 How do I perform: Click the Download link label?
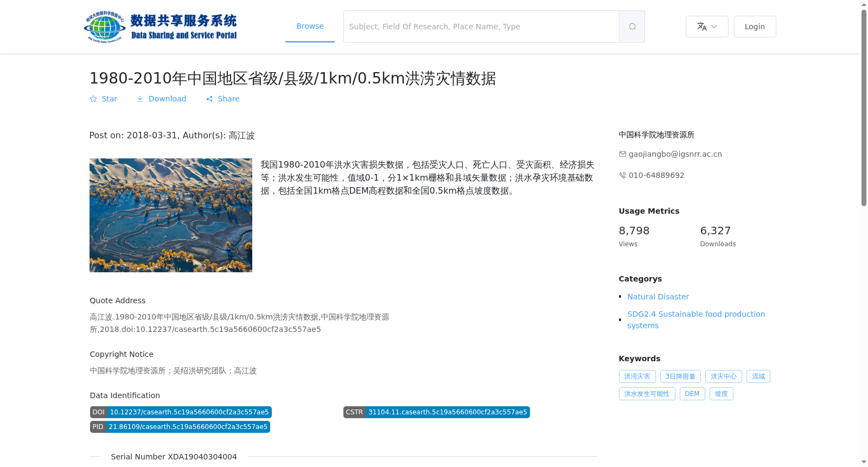[167, 99]
